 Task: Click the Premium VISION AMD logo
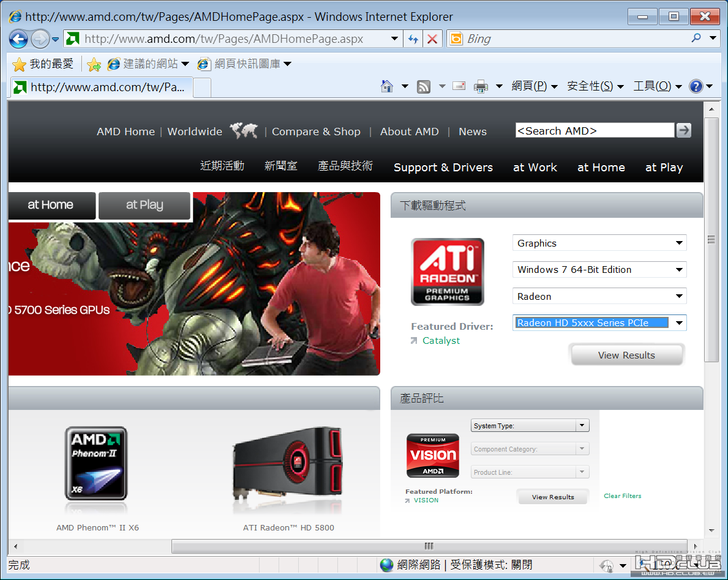point(433,456)
